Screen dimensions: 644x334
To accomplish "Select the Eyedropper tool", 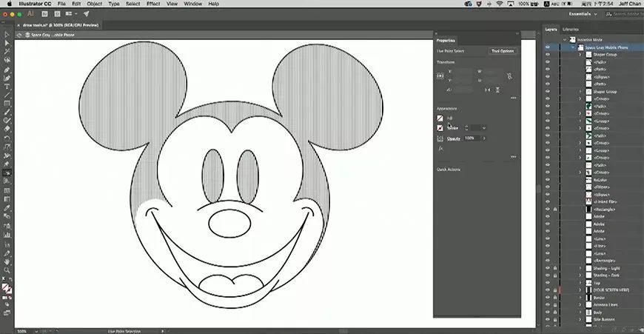I will 7,208.
